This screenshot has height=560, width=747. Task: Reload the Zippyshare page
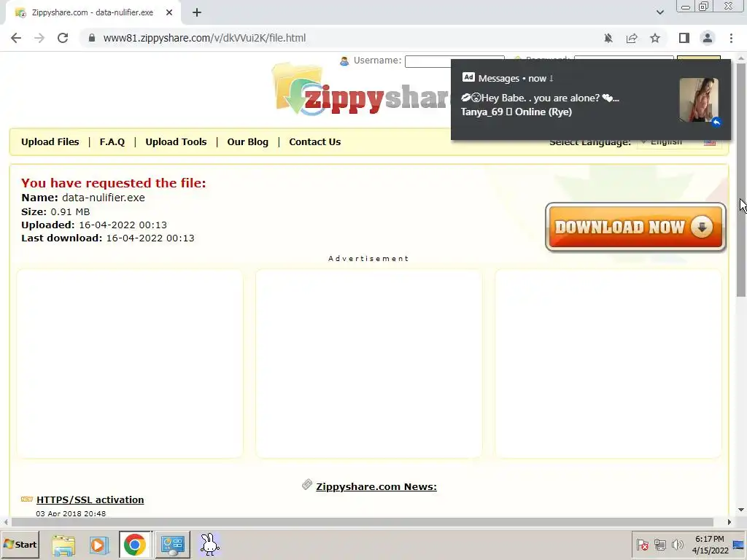tap(63, 38)
